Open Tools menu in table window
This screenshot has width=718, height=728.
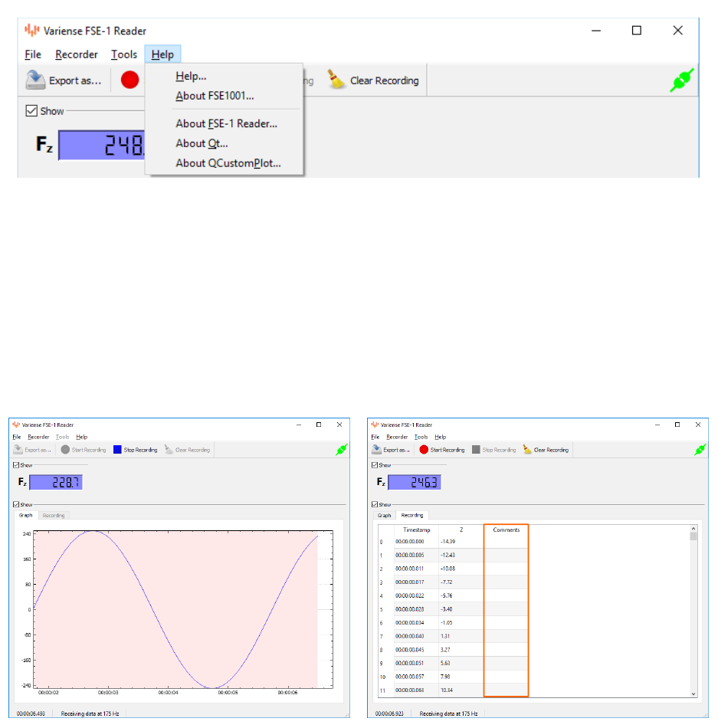point(421,437)
